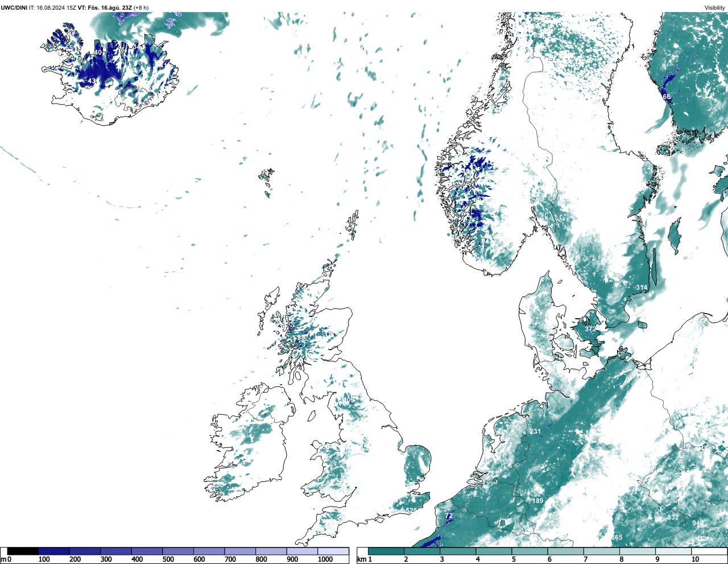Image resolution: width=728 pixels, height=564 pixels.
Task: Click the 400–500 m purple legend swatch
Action: [x=147, y=551]
